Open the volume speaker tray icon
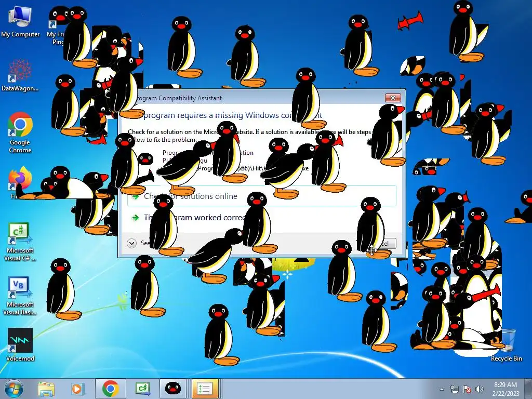This screenshot has width=532, height=399. [479, 389]
